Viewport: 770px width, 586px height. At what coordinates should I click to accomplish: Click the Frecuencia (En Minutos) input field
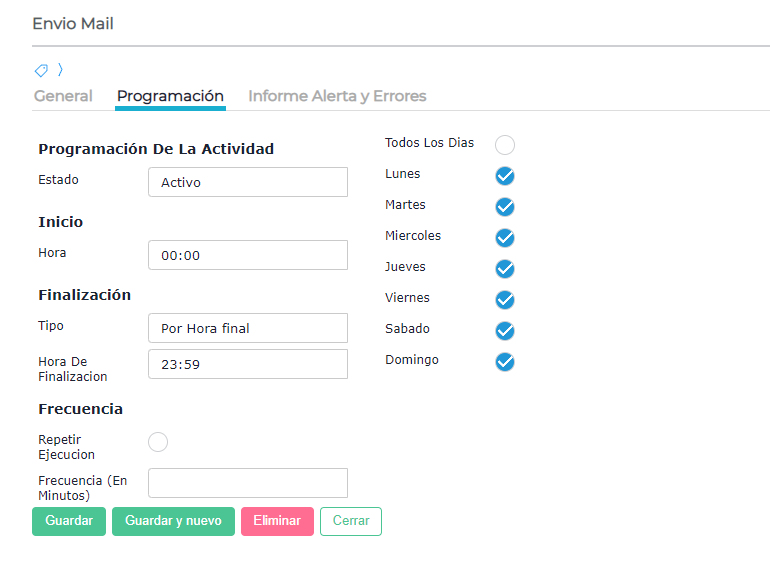tap(248, 483)
